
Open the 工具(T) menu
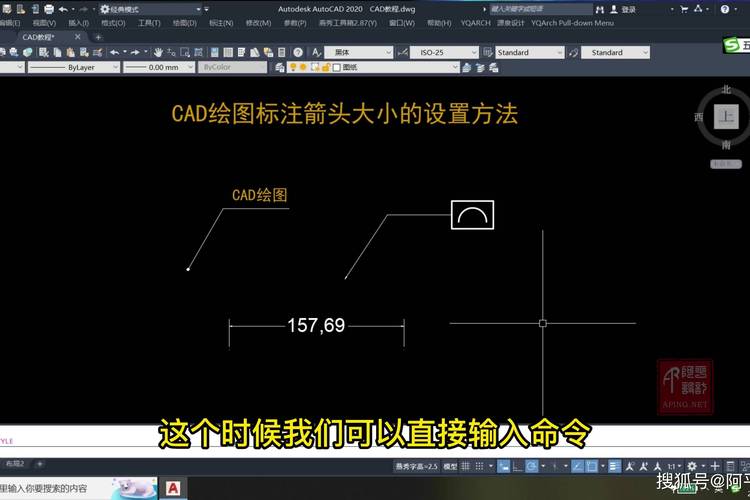[149, 23]
